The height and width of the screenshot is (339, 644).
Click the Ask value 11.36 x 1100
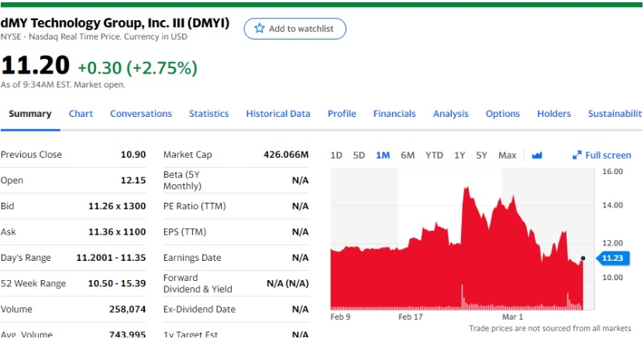(x=117, y=232)
